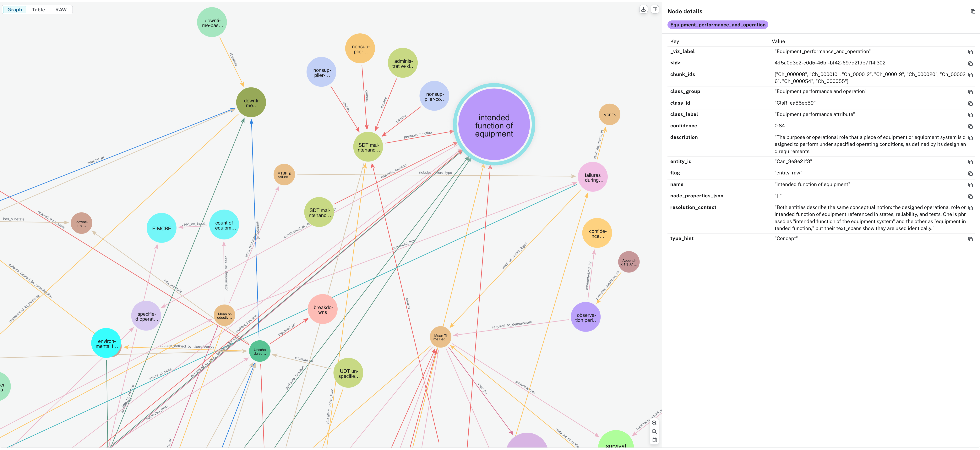This screenshot has height=450, width=980.
Task: Click the Equipment_performance_and_operation label badge
Action: pos(717,25)
